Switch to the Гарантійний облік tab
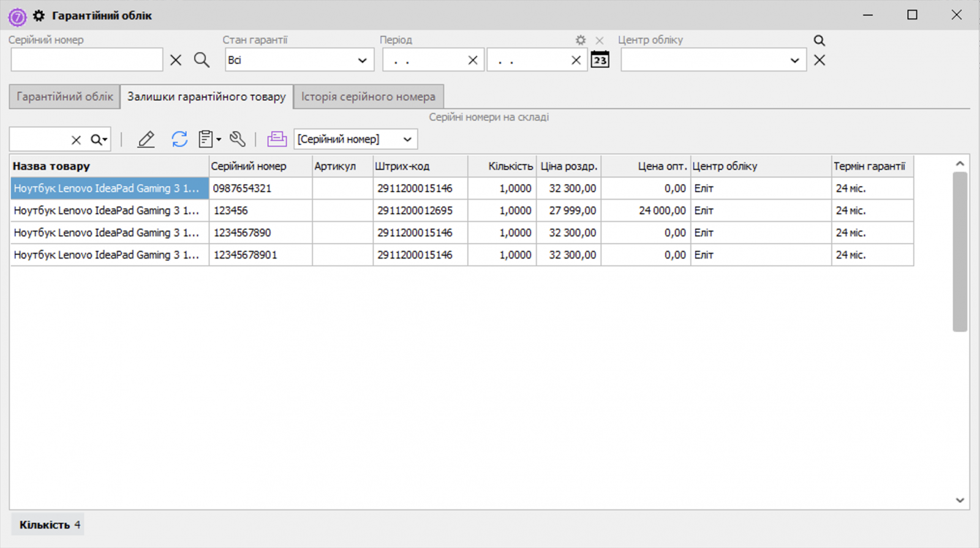 point(64,97)
